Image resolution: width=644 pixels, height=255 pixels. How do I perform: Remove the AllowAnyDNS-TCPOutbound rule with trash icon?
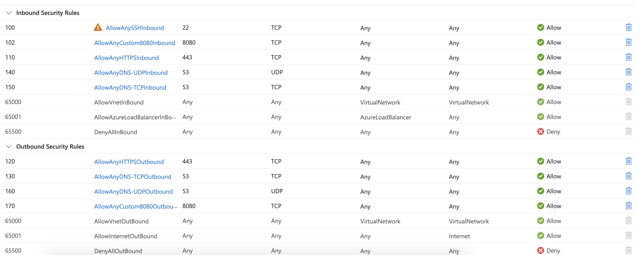click(x=628, y=176)
